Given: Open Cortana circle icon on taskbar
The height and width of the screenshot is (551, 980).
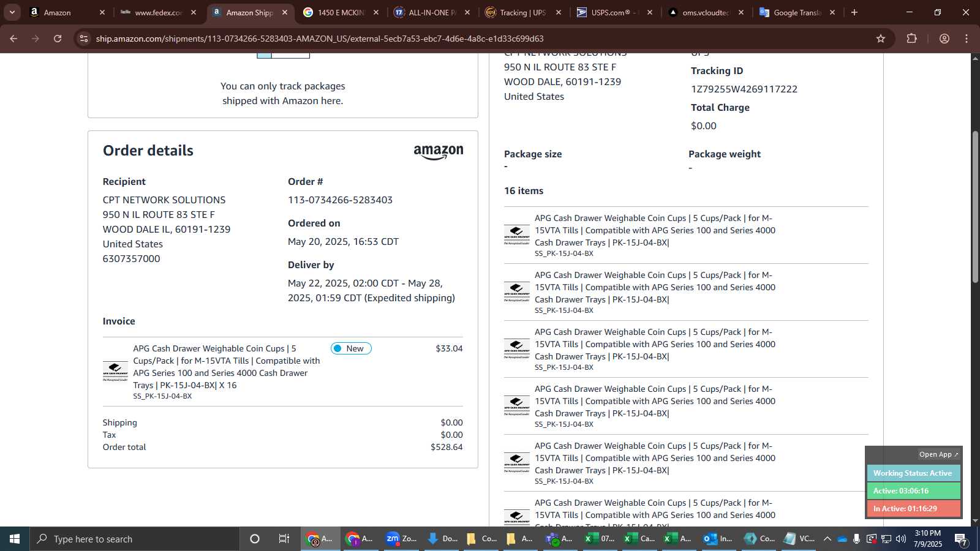Looking at the screenshot, I should 255,539.
